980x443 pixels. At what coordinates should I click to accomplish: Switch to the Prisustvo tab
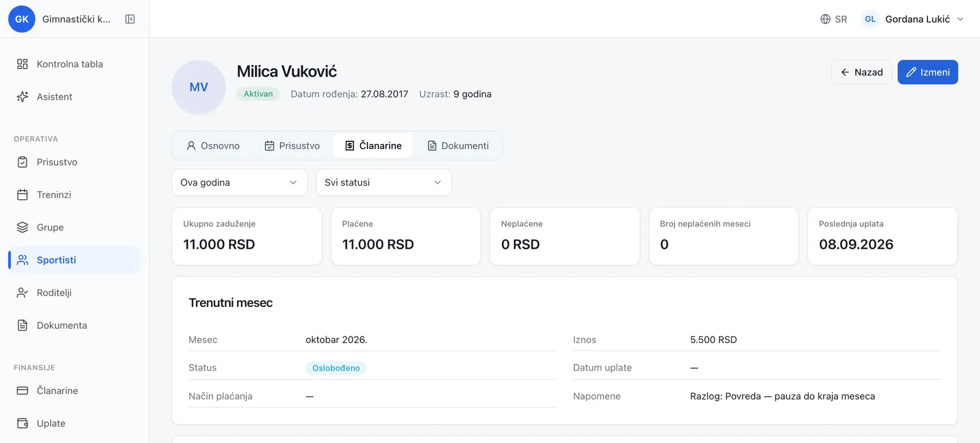click(x=292, y=146)
